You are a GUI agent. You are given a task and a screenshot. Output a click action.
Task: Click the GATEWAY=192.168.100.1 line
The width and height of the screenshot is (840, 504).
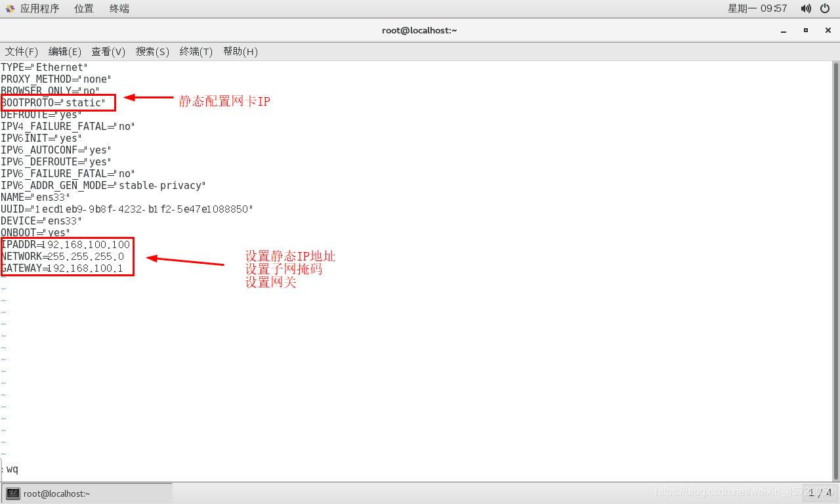[x=62, y=268]
